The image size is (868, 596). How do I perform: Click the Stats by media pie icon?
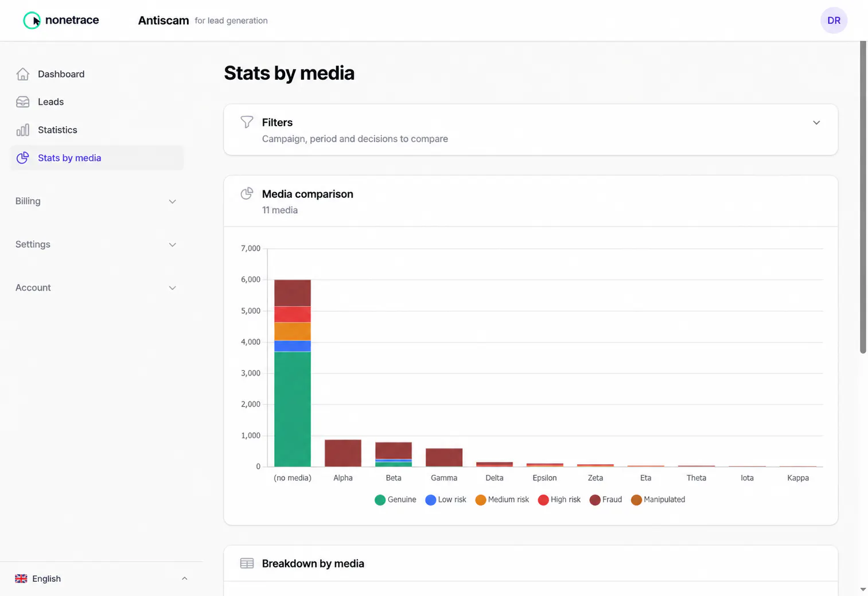[x=23, y=158]
